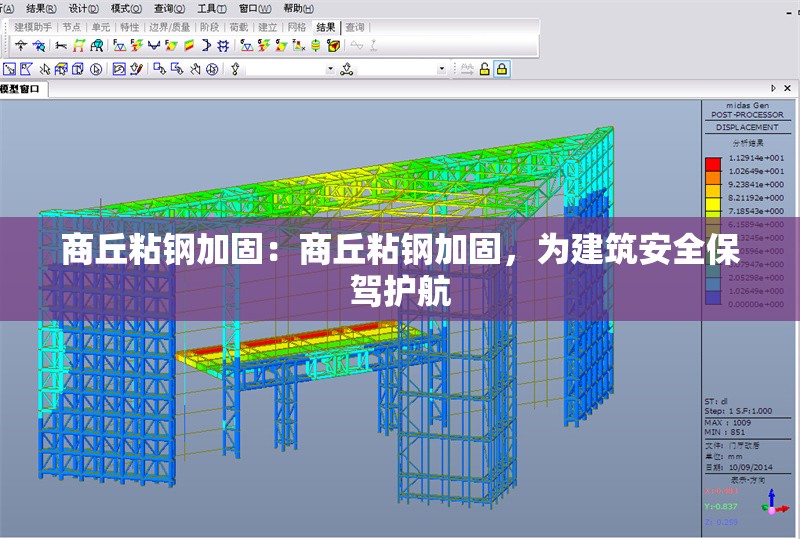Click the green cylinder mode shape icon

[316, 46]
